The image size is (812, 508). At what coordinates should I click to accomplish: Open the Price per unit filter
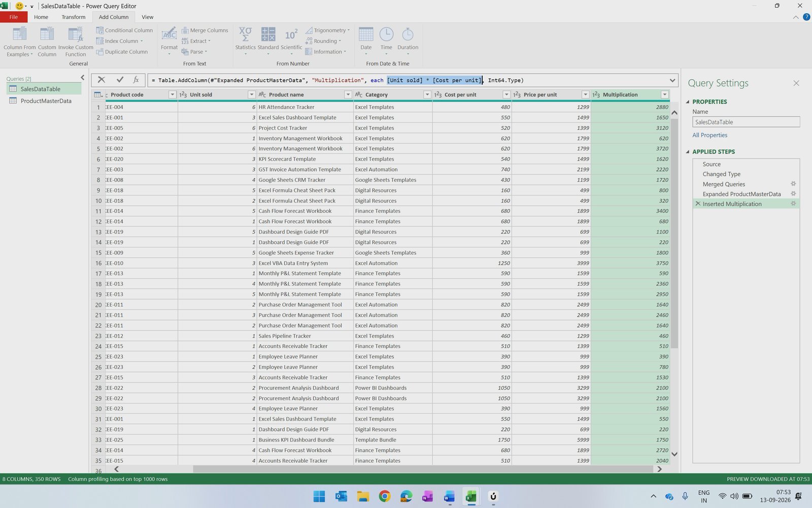(585, 95)
